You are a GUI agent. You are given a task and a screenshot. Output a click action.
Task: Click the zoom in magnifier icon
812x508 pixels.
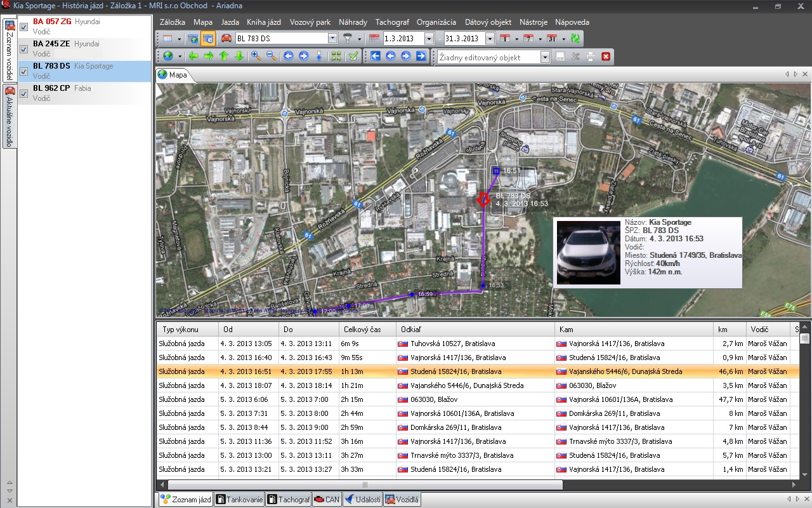256,57
